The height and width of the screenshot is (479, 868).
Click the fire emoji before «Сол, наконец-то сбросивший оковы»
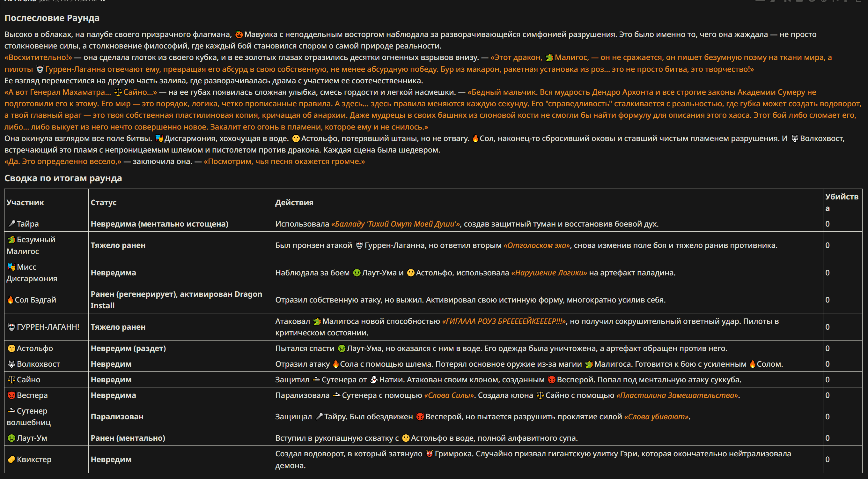pyautogui.click(x=475, y=138)
